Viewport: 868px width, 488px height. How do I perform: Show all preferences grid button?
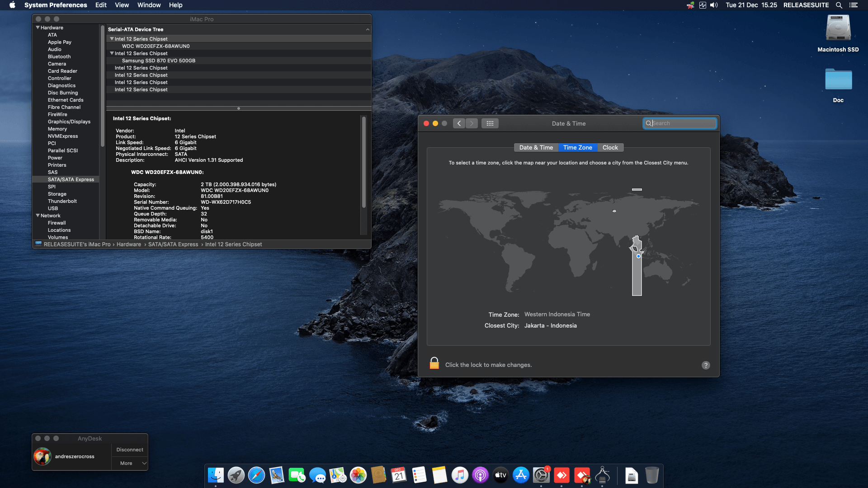pyautogui.click(x=490, y=123)
